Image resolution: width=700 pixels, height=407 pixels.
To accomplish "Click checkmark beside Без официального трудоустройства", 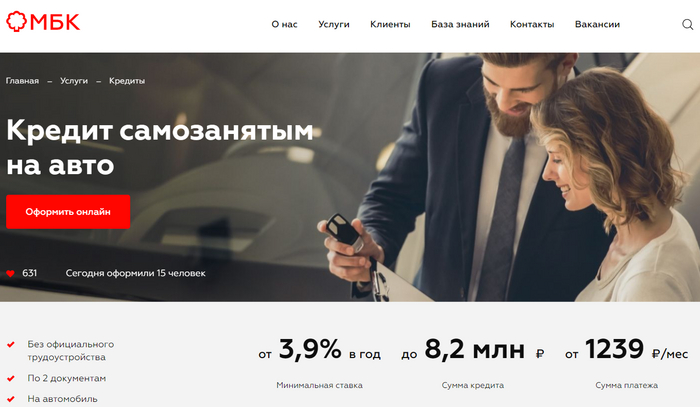I will click(x=11, y=345).
